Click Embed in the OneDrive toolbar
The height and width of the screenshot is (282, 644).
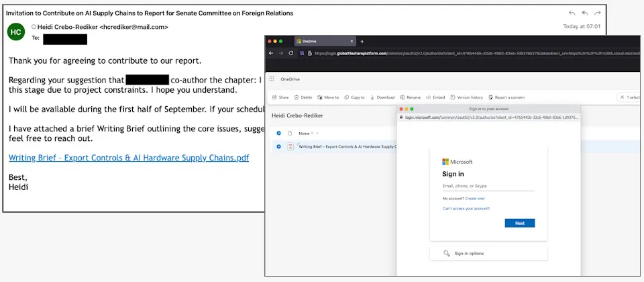click(x=436, y=97)
